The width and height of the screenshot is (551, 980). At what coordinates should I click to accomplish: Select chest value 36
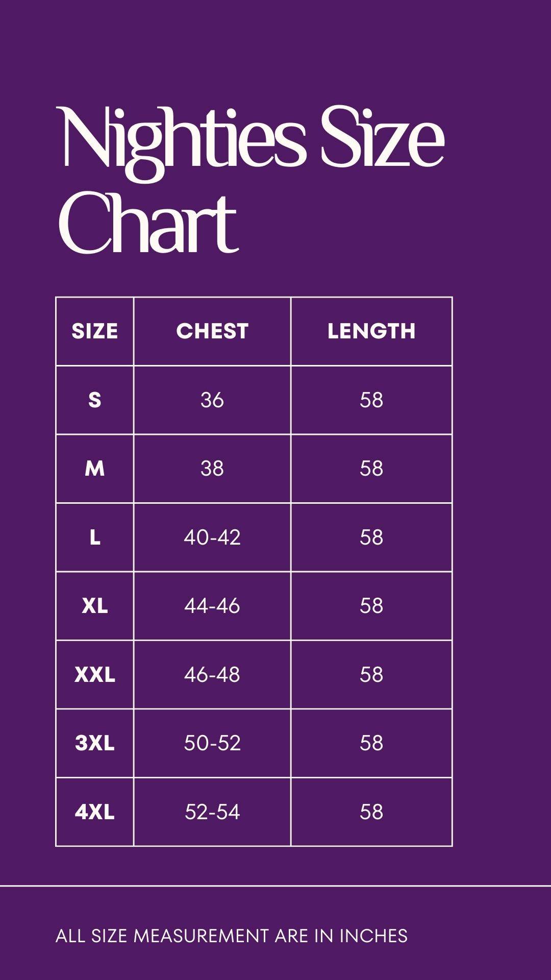click(x=212, y=400)
